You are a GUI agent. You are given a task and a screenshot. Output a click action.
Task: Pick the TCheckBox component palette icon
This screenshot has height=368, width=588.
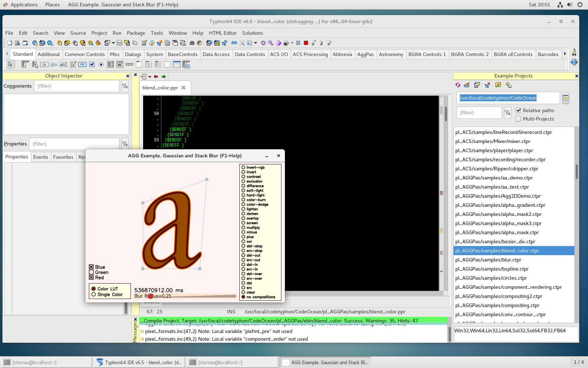click(x=92, y=64)
